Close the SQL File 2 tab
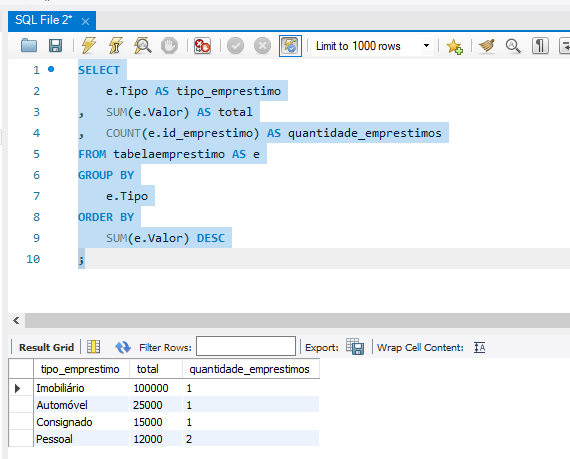 85,21
